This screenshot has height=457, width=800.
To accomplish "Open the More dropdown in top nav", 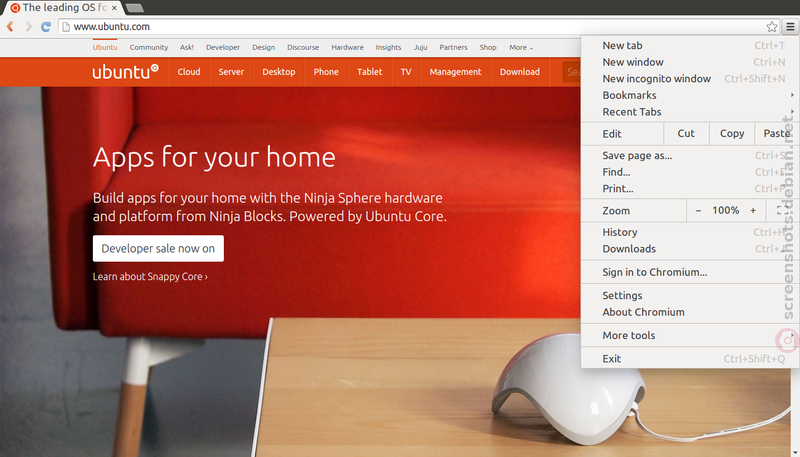I will pos(521,47).
